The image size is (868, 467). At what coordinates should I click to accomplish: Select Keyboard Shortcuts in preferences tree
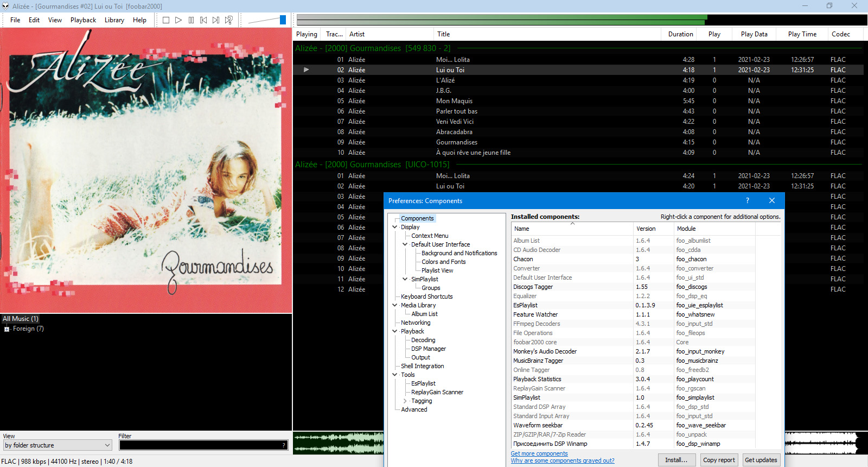(426, 296)
